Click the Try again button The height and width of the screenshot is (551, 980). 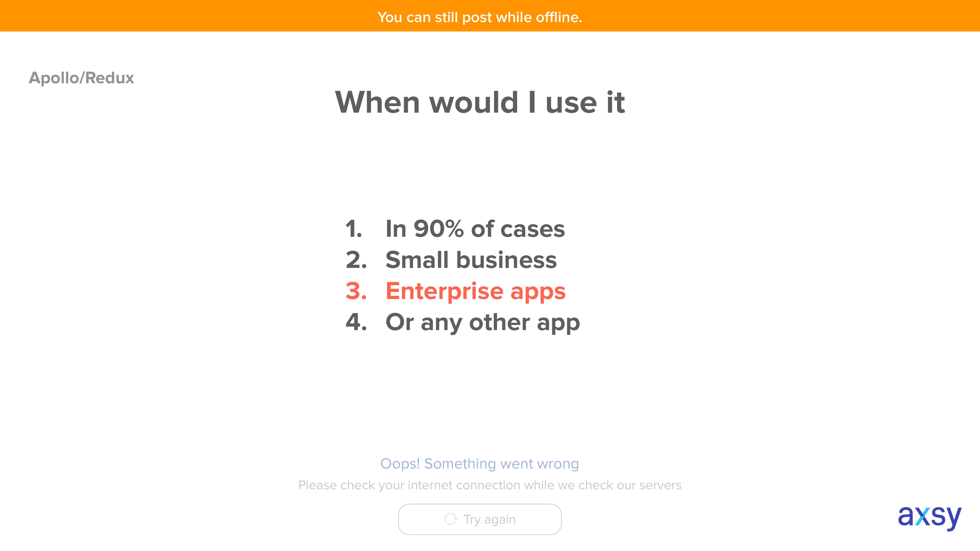coord(480,519)
